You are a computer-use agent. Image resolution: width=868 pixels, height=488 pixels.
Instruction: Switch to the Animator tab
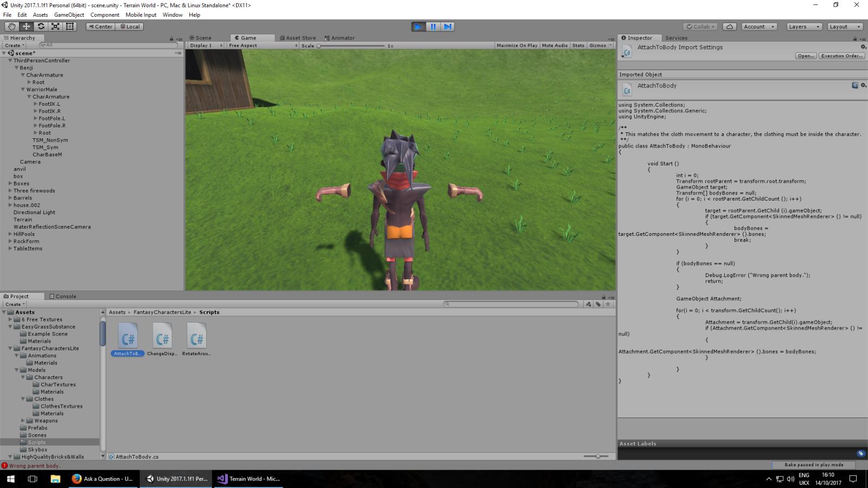click(x=340, y=38)
